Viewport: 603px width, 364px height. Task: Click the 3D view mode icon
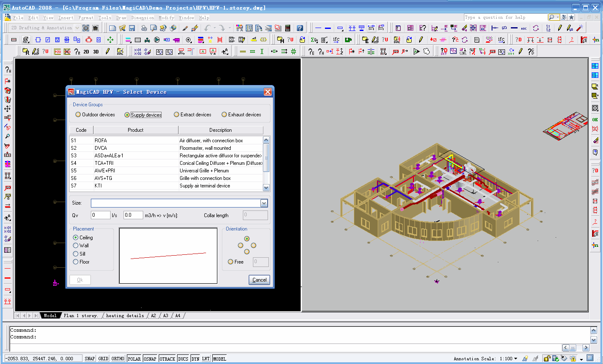[96, 51]
